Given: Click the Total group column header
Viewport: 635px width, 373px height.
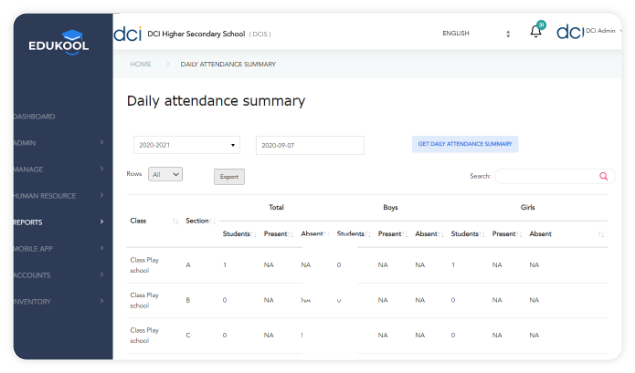Looking at the screenshot, I should click(276, 207).
